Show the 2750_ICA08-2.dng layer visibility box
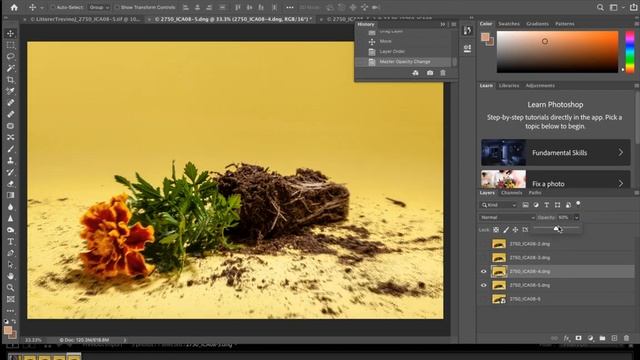Viewport: 640px width, 360px height. coord(484,244)
